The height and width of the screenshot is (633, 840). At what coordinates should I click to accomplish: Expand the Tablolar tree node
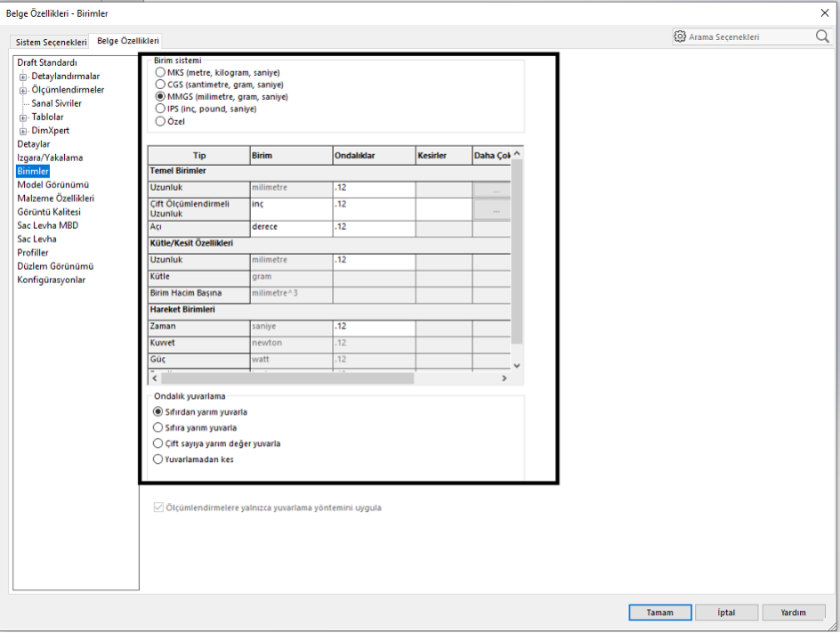(x=23, y=118)
